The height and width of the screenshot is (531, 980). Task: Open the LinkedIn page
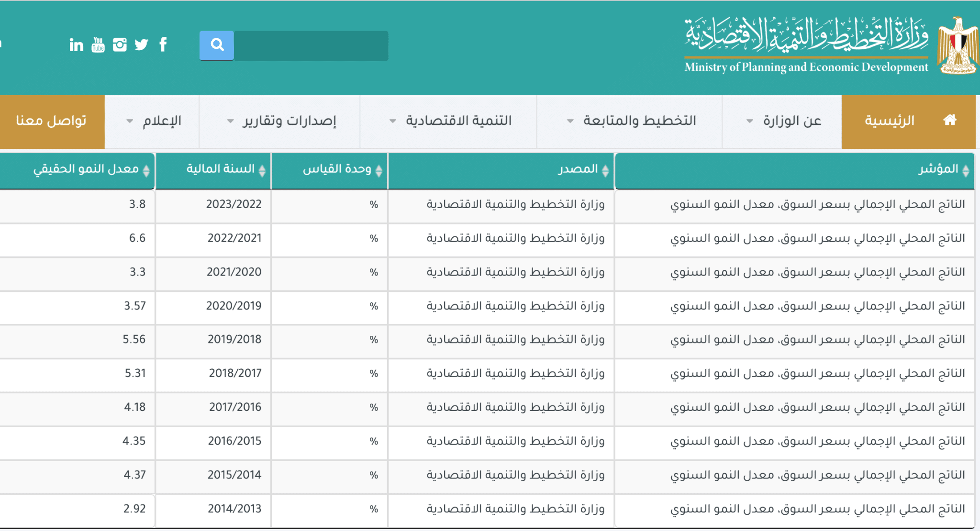(76, 45)
